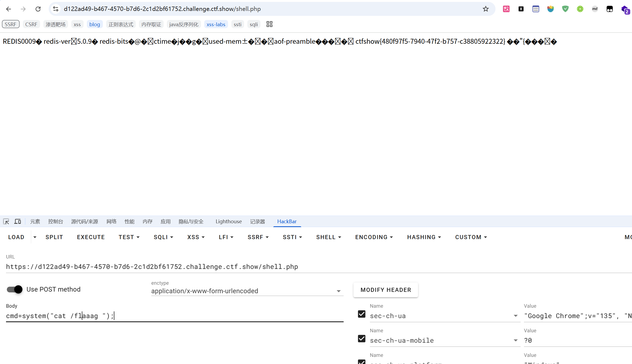Click the translate extension icon
Viewport: 632px width, 364px height.
506,9
